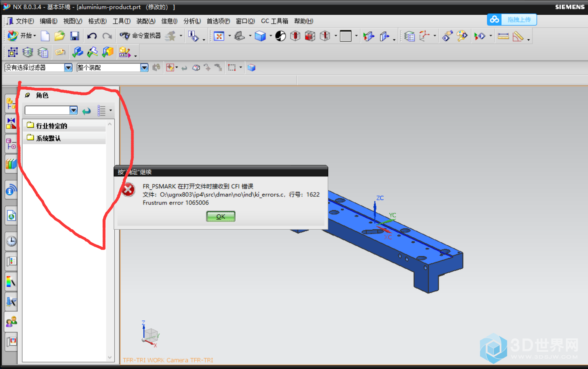
Task: Click the clip section cube icon with red block
Action: (x=310, y=36)
